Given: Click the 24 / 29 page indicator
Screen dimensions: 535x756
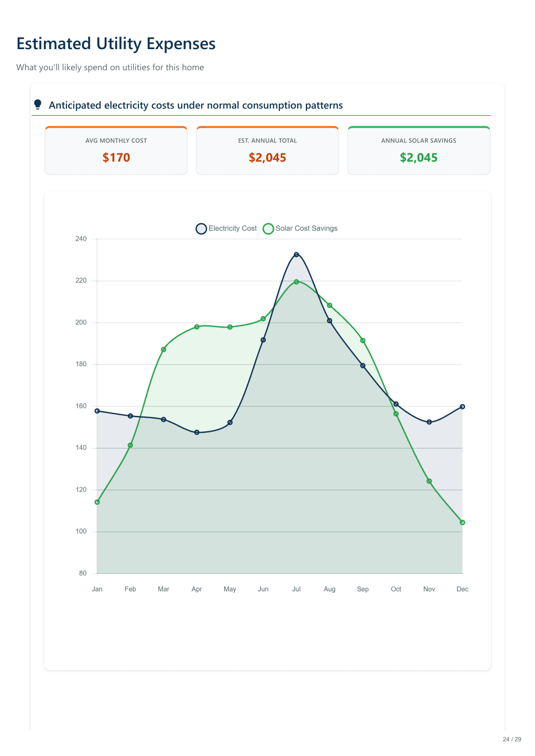Looking at the screenshot, I should pyautogui.click(x=512, y=739).
